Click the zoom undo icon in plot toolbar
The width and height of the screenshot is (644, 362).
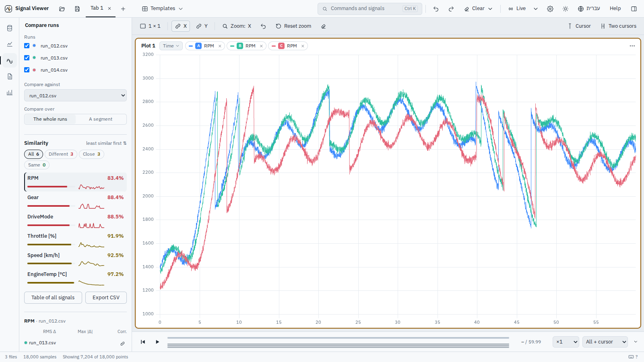[x=263, y=26]
